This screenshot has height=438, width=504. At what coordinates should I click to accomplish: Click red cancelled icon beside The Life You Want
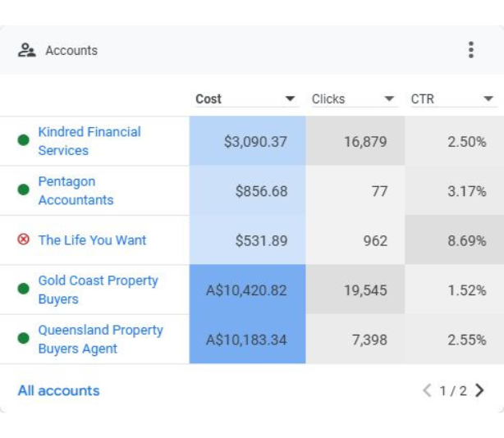(x=23, y=240)
